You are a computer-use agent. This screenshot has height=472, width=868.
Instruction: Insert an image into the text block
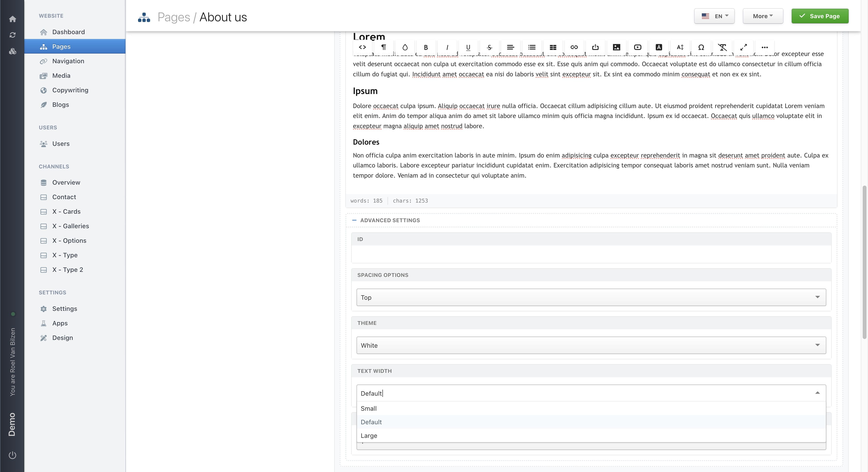point(617,47)
